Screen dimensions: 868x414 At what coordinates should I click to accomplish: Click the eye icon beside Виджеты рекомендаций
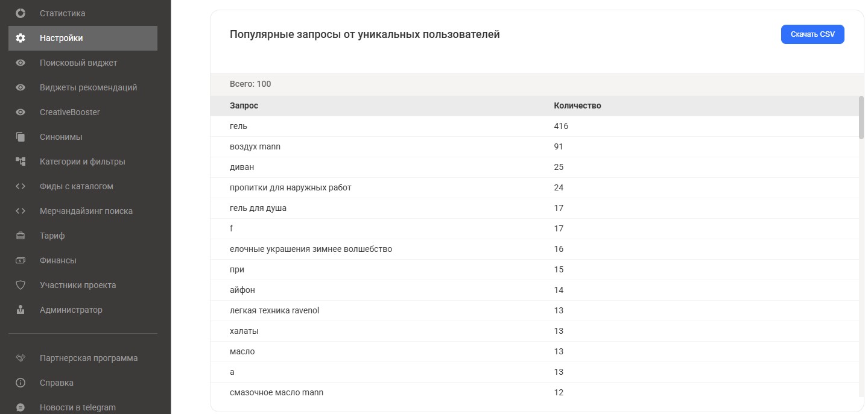20,87
